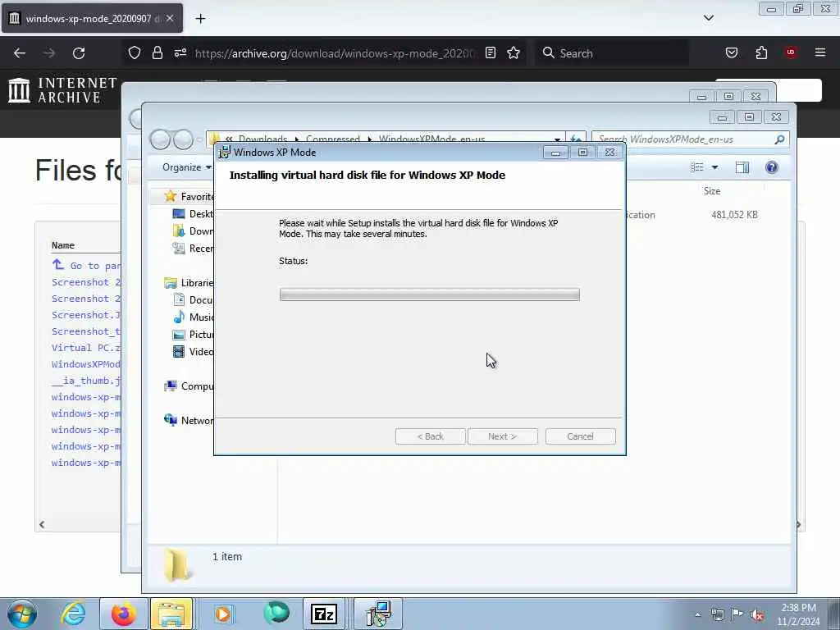The image size is (840, 630).
Task: List all tabs dropdown arrow
Action: [x=708, y=18]
